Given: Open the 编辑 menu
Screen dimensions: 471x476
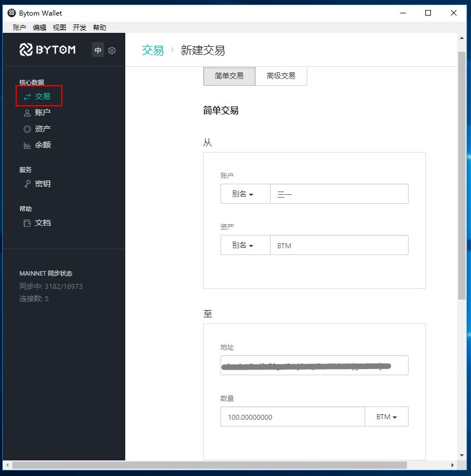Looking at the screenshot, I should click(40, 28).
